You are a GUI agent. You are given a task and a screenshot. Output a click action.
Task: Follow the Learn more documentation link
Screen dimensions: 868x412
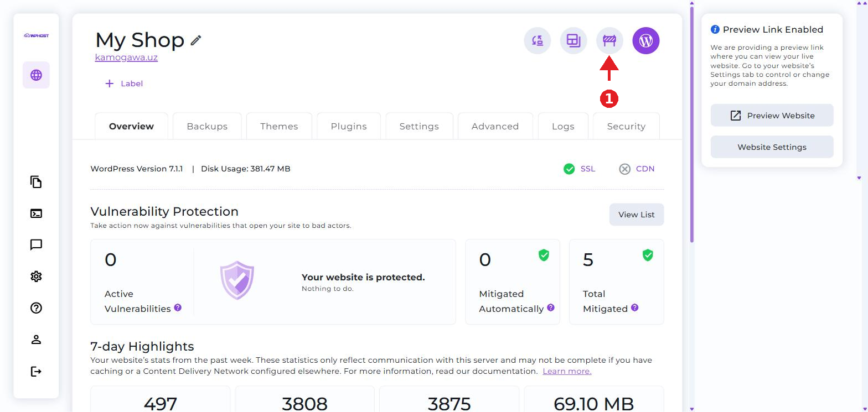click(x=567, y=371)
